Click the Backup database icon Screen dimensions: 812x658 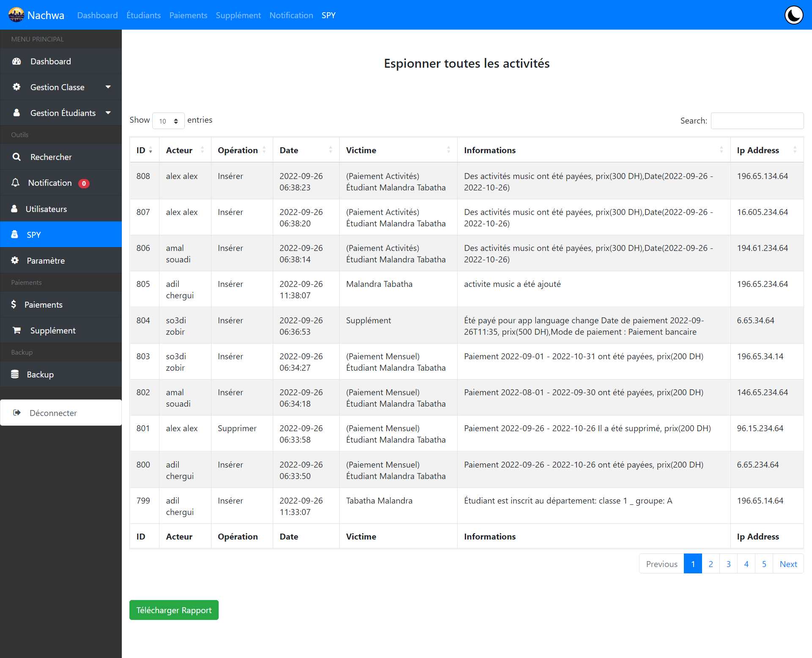(15, 374)
